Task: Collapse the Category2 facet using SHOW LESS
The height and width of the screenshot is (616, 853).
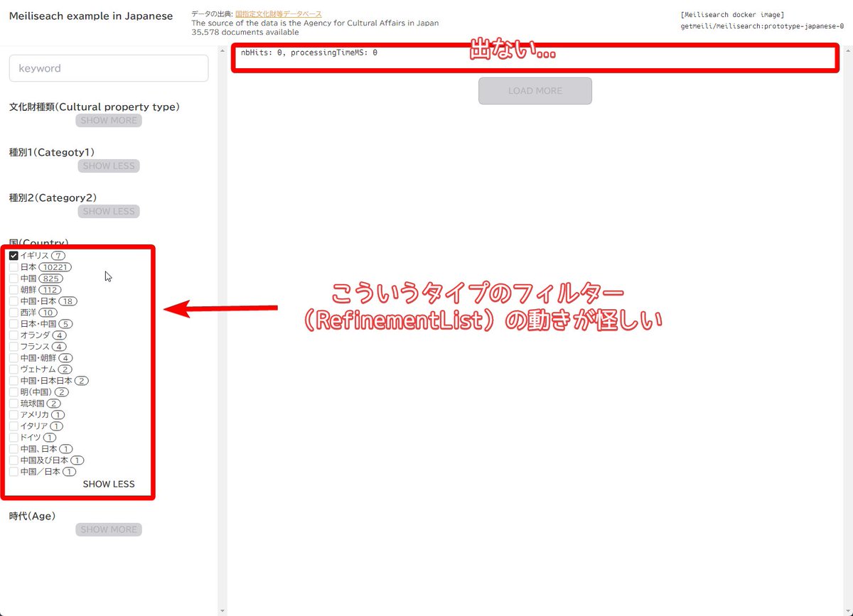Action: click(108, 211)
